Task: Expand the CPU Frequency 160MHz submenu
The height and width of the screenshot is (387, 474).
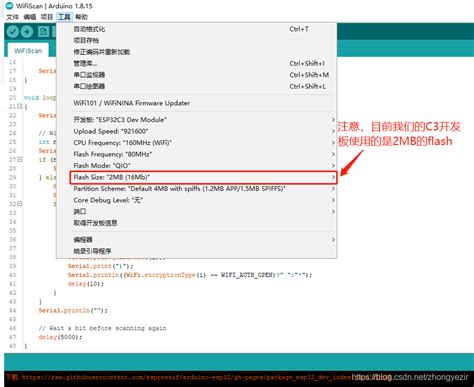Action: [197, 143]
